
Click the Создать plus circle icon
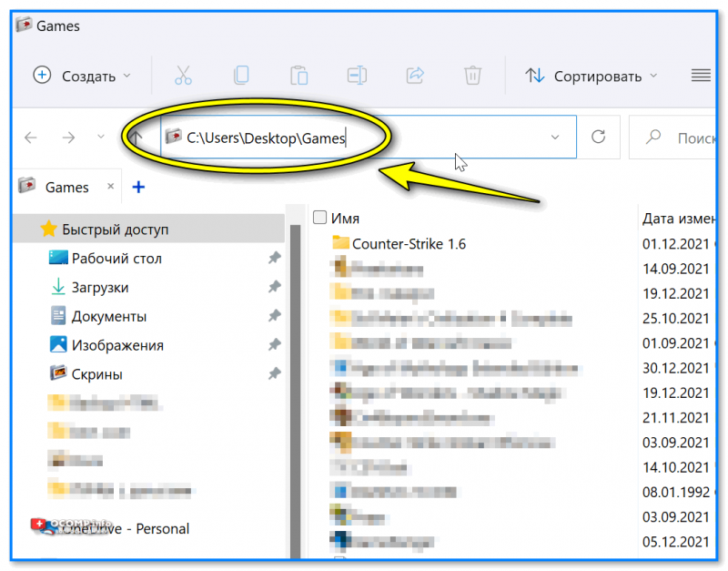coord(42,76)
